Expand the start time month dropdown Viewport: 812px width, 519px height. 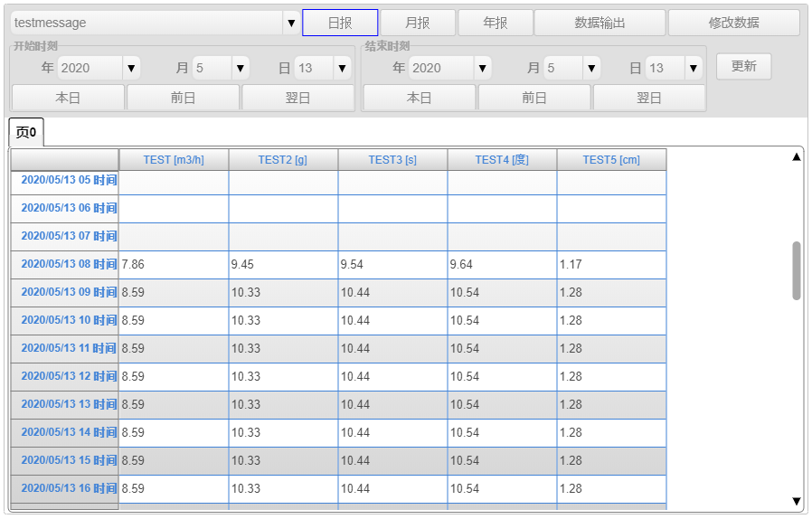pyautogui.click(x=240, y=68)
